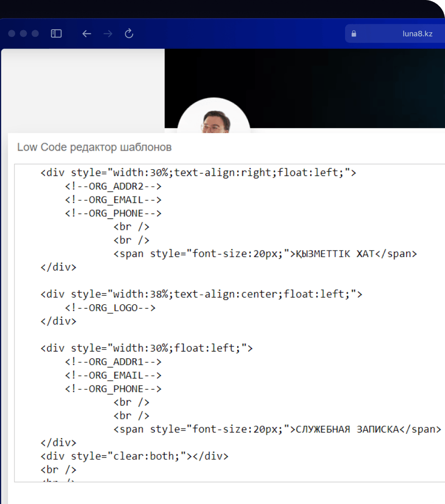
Task: Minimize window using the middle dot
Action: (23, 34)
